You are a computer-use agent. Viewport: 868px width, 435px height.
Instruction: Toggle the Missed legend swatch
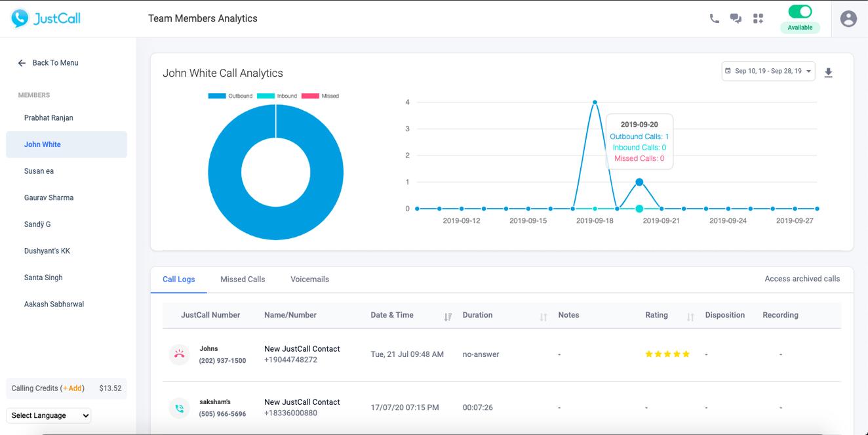(x=311, y=96)
